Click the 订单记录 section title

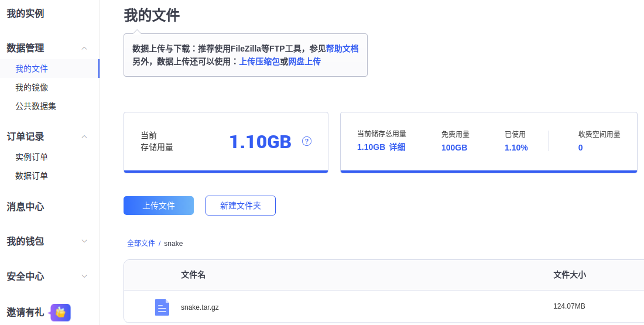25,136
